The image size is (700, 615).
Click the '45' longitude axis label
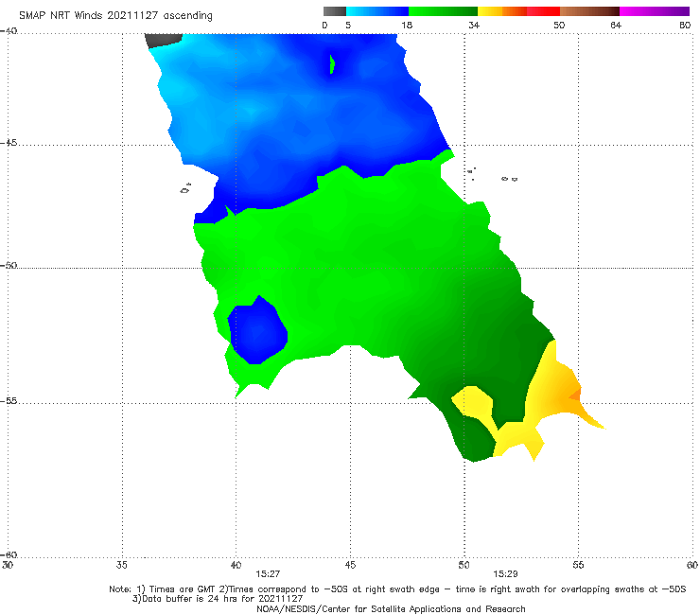pyautogui.click(x=350, y=565)
